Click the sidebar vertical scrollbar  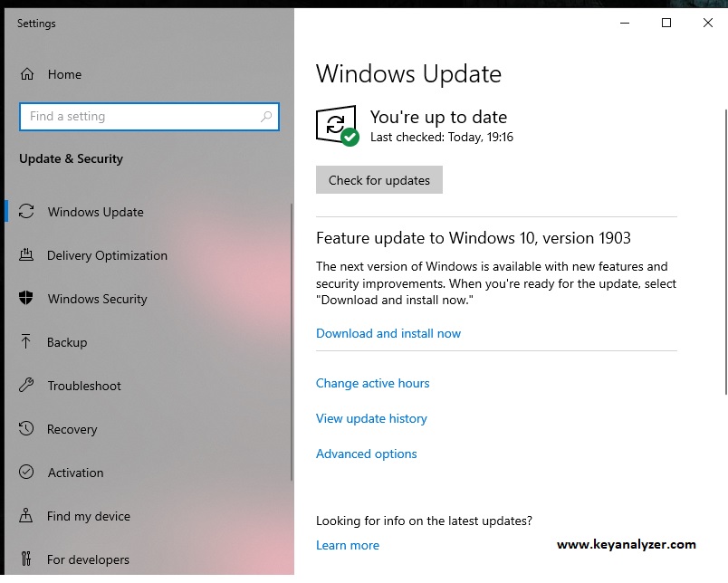pos(292,342)
